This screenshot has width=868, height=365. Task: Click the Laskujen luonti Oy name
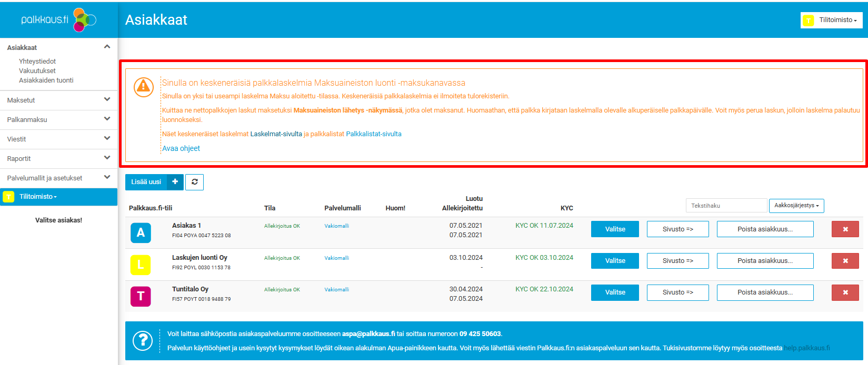199,258
